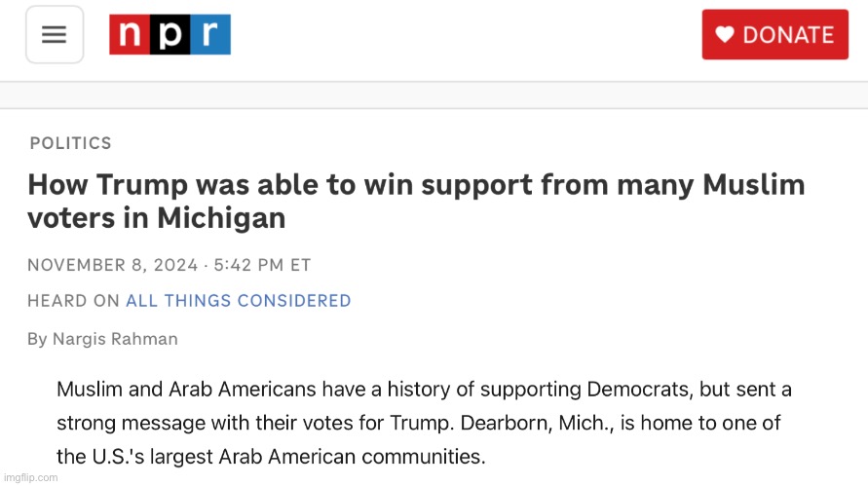Click the article summary's first line
Screen dimensions: 868x486
coord(424,390)
